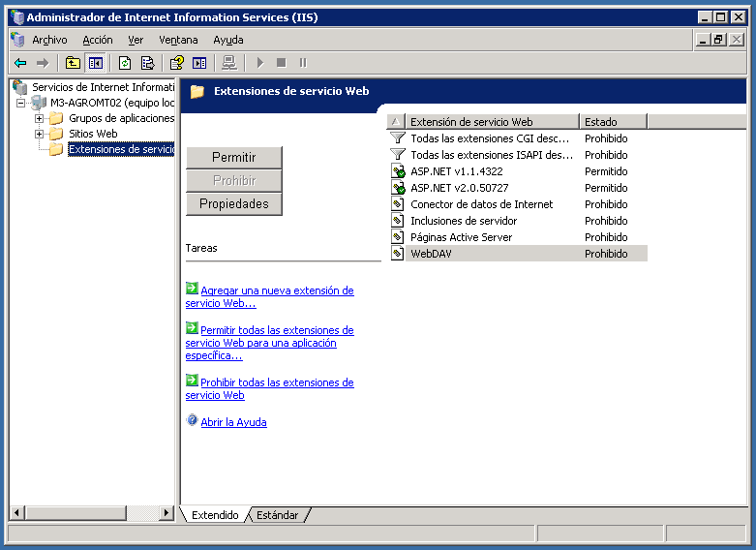Click the WebDAV row icon
Screen dimensions: 756x550
tap(397, 254)
